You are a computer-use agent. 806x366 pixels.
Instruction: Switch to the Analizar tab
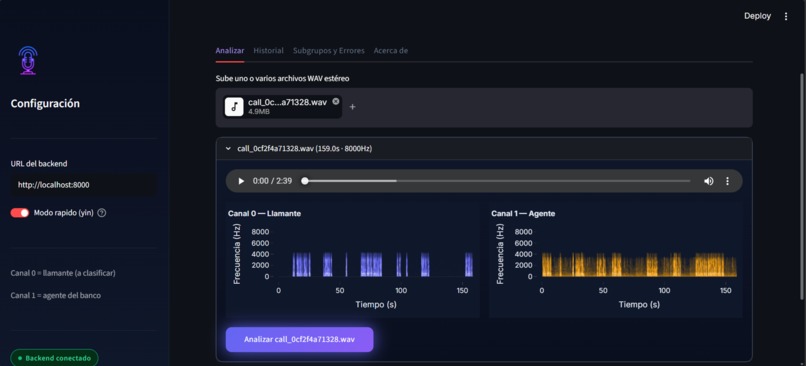click(230, 51)
